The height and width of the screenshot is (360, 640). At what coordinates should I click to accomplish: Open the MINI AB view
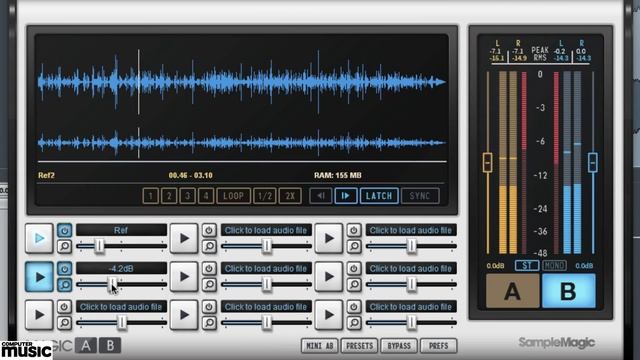[320, 346]
